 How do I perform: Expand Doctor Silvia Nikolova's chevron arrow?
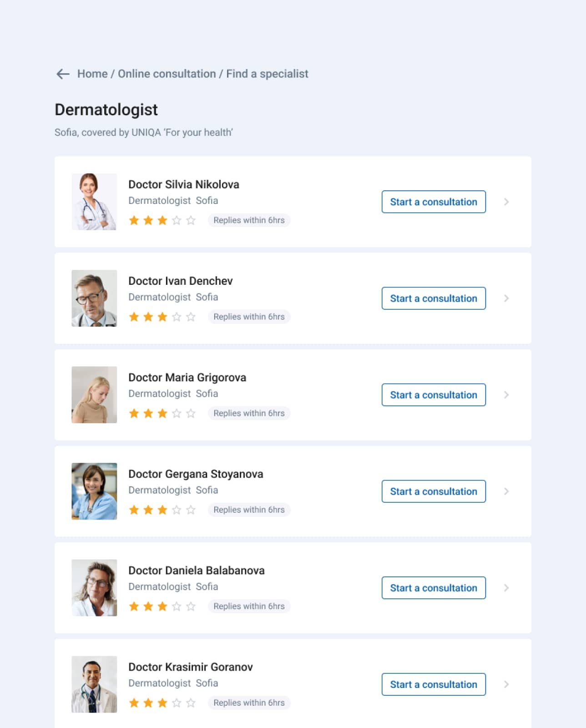[x=506, y=202]
